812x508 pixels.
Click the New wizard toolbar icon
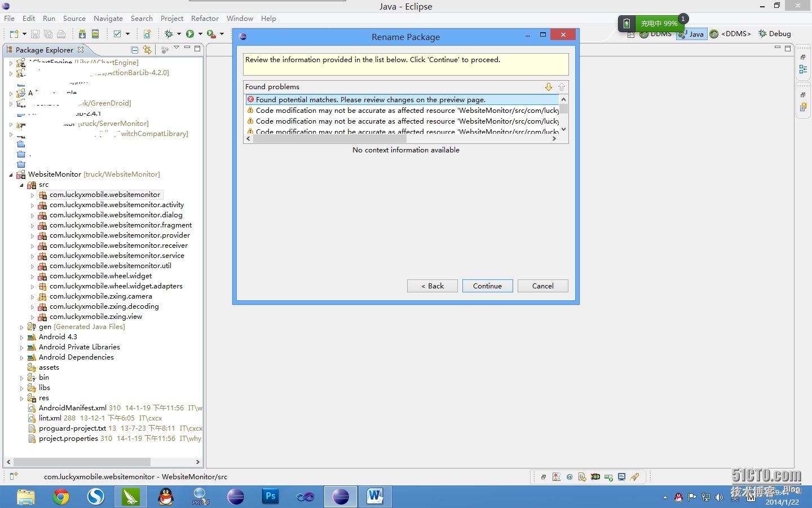coord(14,34)
